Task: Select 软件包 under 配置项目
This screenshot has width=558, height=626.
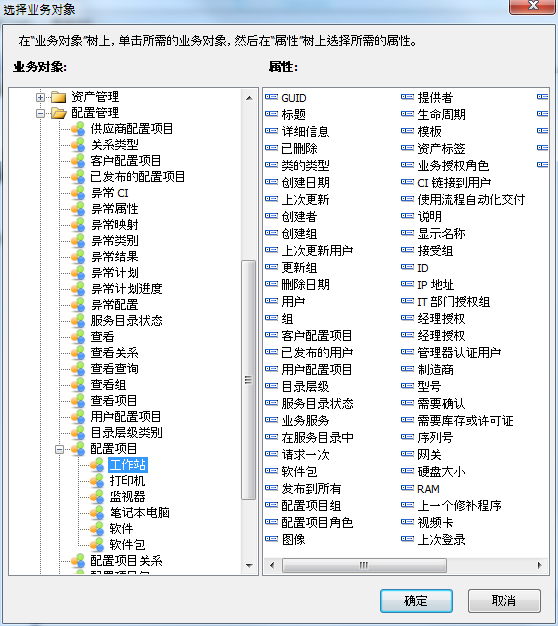Action: pyautogui.click(x=127, y=545)
